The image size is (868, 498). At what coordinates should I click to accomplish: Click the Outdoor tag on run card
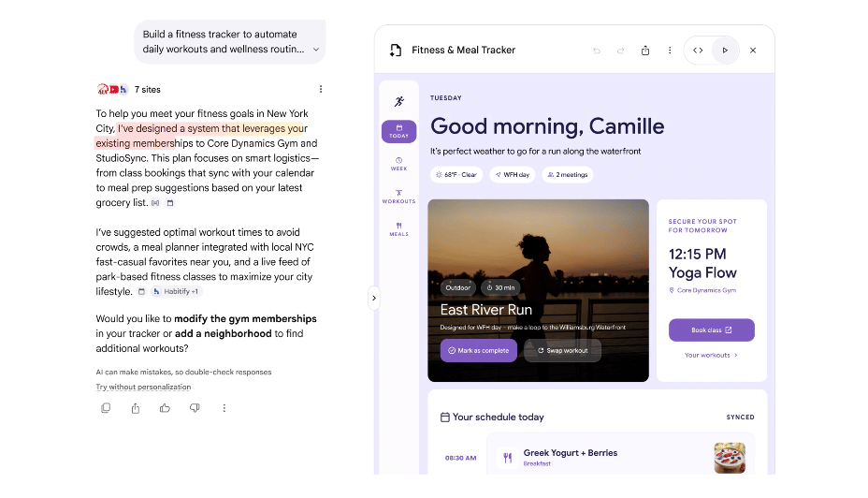(457, 287)
